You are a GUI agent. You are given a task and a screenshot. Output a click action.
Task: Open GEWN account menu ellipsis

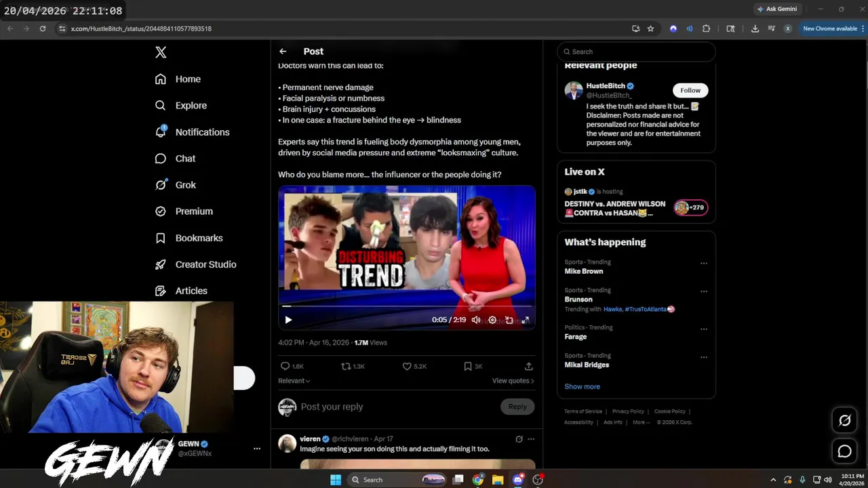click(257, 449)
